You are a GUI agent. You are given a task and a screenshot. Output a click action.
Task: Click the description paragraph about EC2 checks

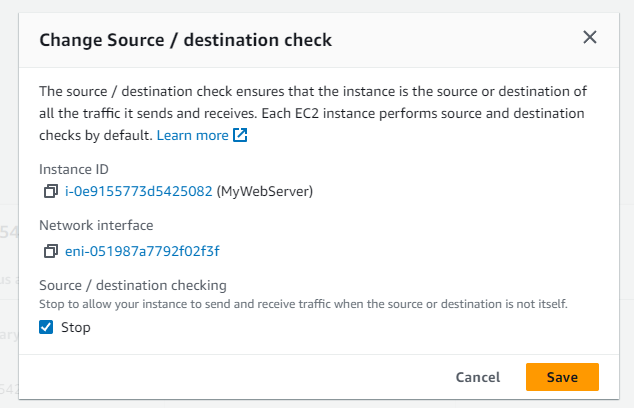[x=312, y=113]
